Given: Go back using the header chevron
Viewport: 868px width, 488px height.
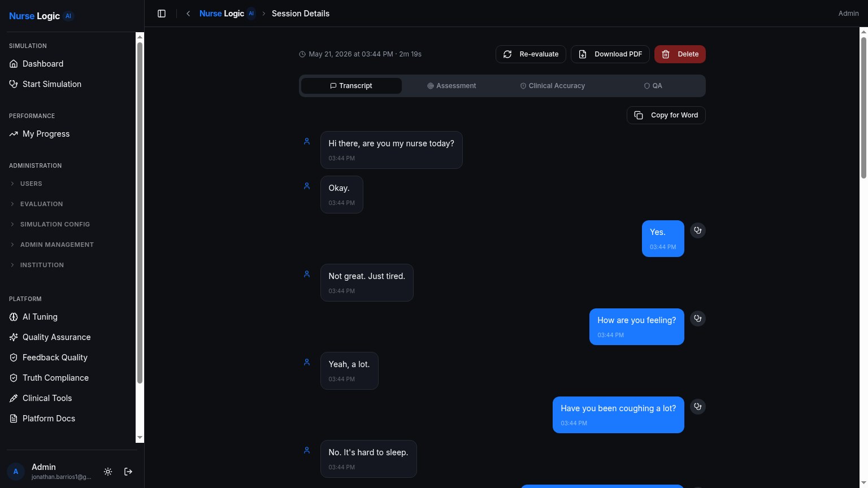Looking at the screenshot, I should coord(188,14).
